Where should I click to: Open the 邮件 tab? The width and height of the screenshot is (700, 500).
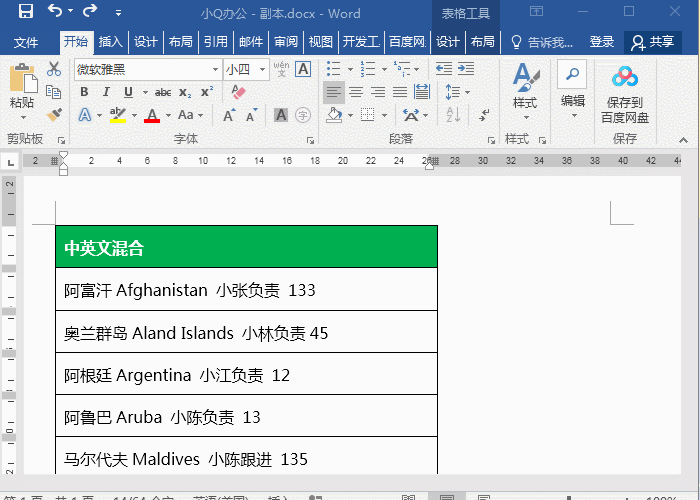[x=251, y=42]
